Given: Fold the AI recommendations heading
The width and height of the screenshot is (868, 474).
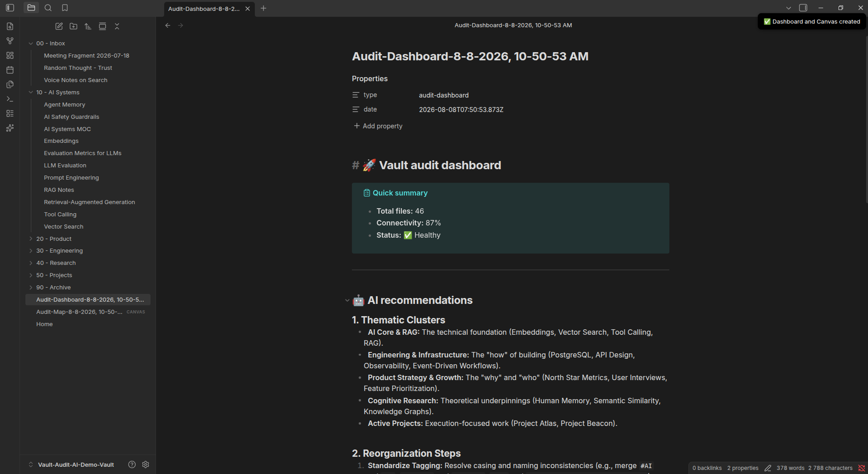Looking at the screenshot, I should [x=347, y=300].
